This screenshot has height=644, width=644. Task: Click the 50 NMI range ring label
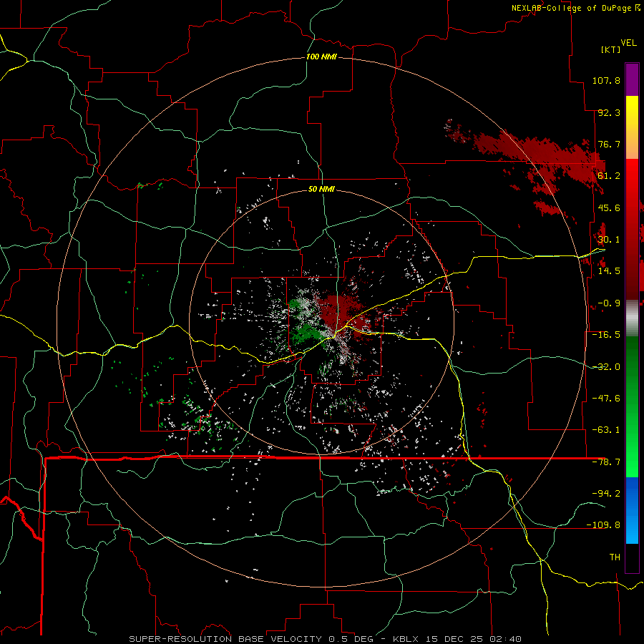coord(321,189)
